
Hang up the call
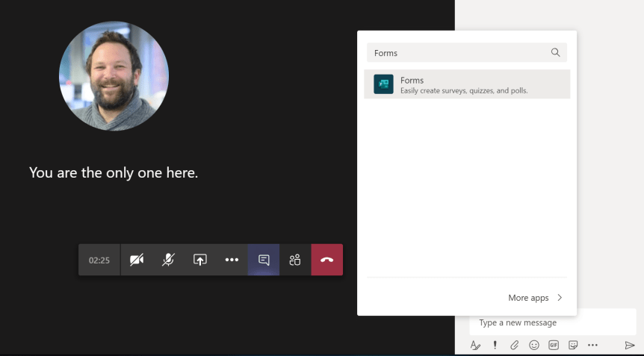[x=326, y=260]
